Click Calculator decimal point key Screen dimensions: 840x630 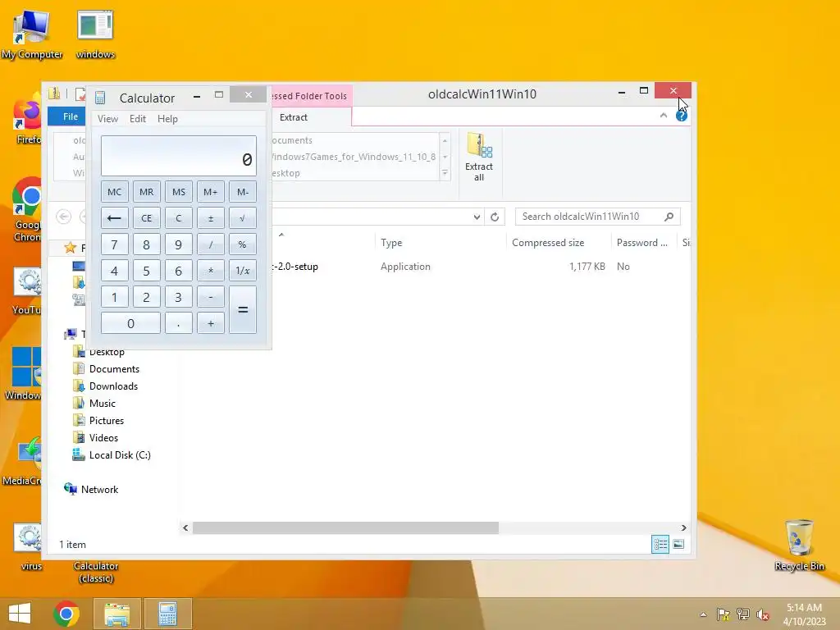(x=178, y=323)
